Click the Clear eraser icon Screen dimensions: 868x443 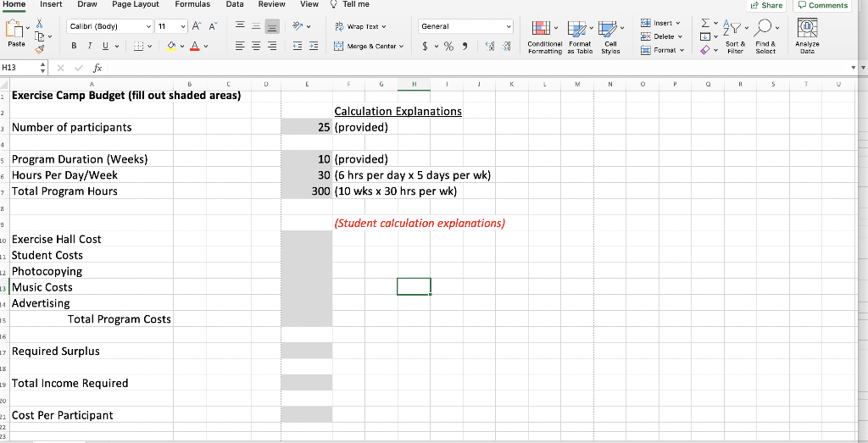(x=704, y=50)
